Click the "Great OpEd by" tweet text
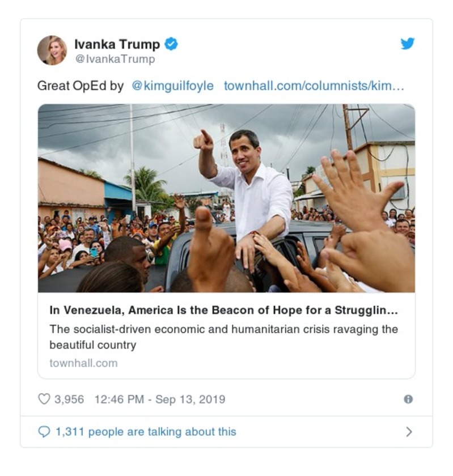This screenshot has width=453, height=476. click(81, 86)
